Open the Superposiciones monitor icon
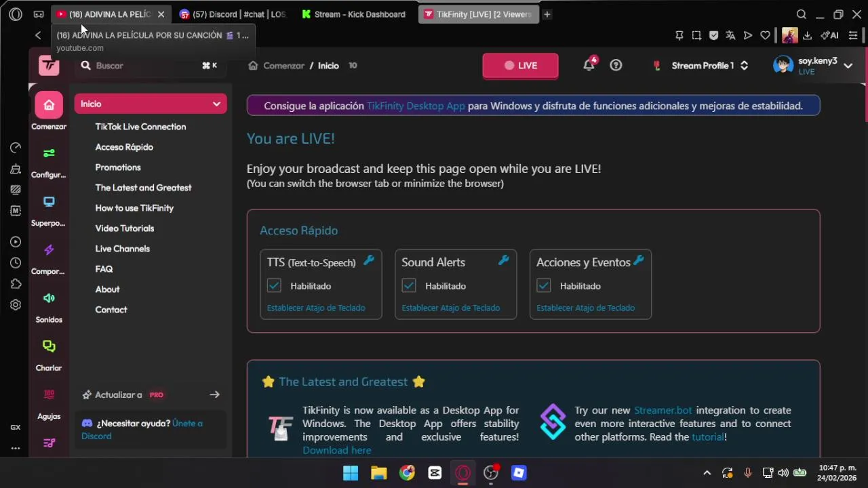Image resolution: width=868 pixels, height=488 pixels. (49, 201)
